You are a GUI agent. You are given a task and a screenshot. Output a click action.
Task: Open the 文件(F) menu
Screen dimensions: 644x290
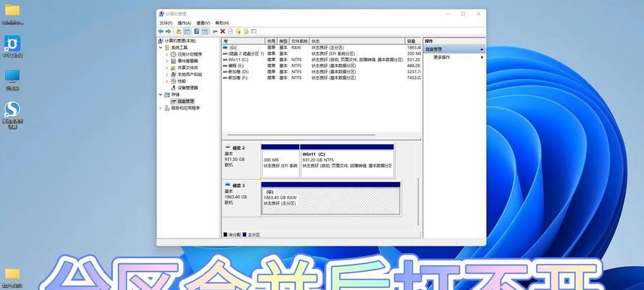166,23
